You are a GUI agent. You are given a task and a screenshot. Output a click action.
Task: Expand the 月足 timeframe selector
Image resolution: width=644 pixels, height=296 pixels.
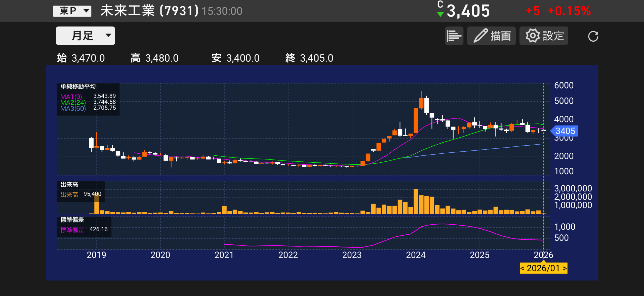coord(85,36)
